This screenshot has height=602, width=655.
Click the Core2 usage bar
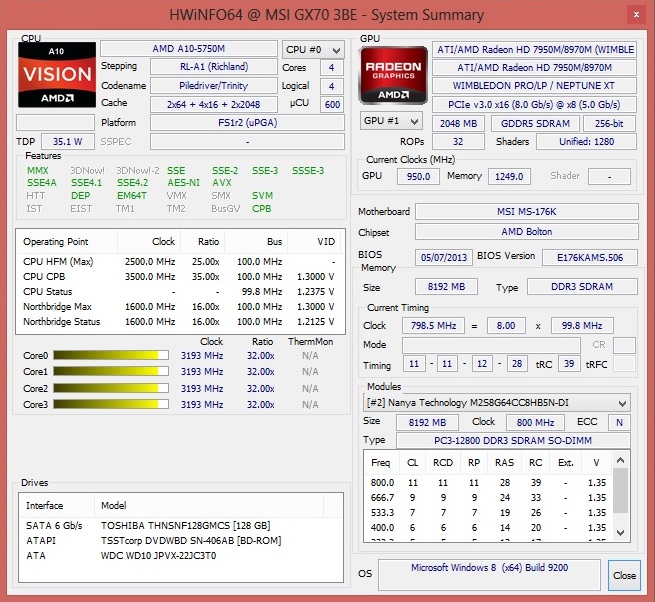pyautogui.click(x=111, y=388)
